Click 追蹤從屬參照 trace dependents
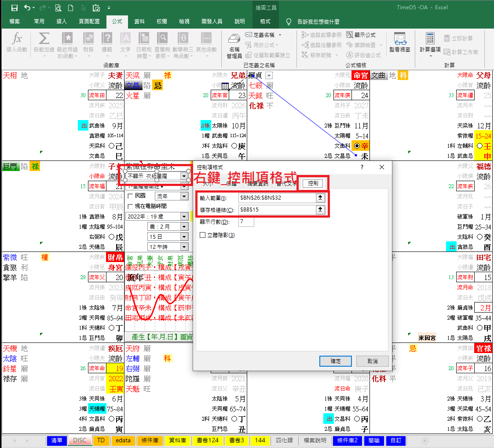494x448 pixels. point(322,45)
